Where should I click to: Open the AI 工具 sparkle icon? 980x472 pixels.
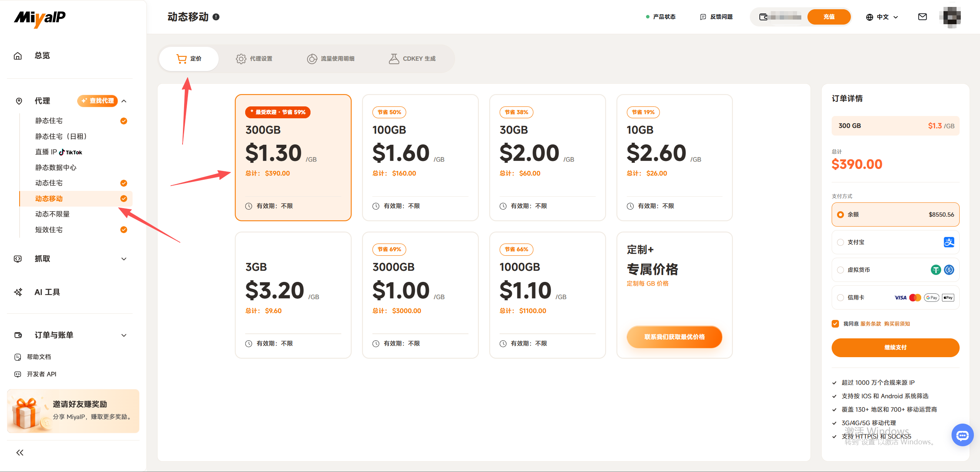(x=18, y=292)
